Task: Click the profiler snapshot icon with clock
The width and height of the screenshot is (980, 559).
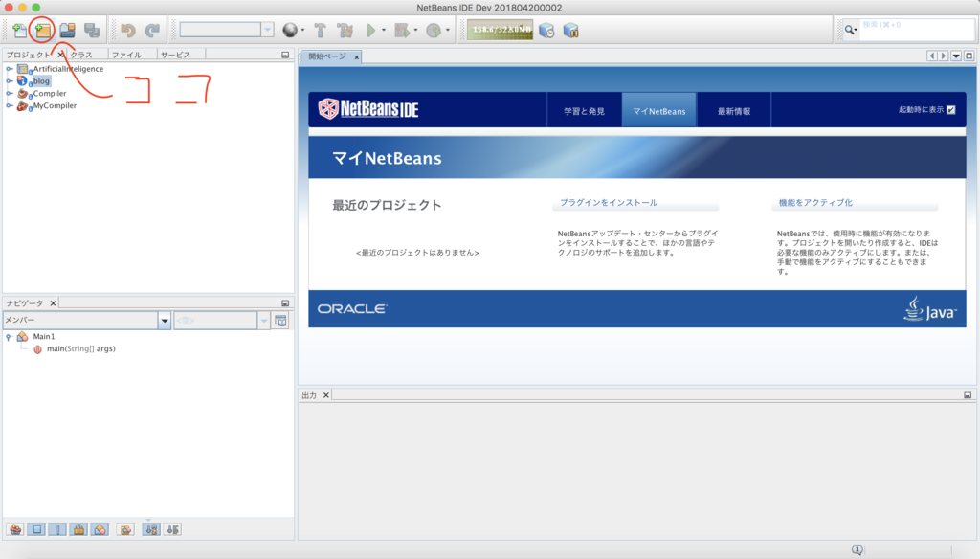Action: [x=546, y=30]
